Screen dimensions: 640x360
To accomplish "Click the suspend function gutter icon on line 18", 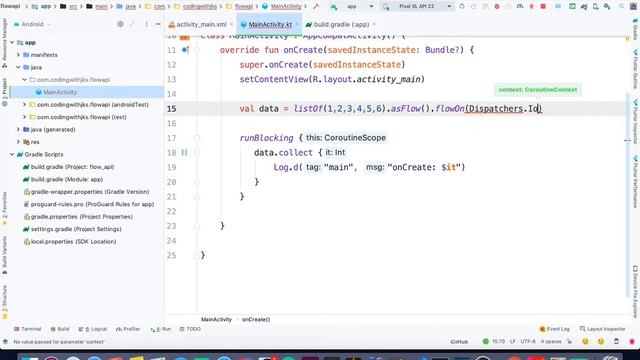I will [184, 153].
